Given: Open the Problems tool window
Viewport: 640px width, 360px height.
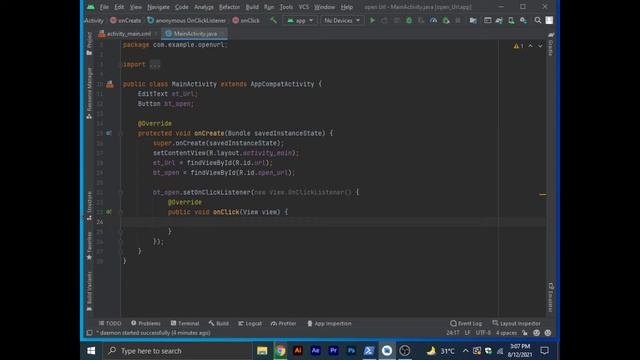Looking at the screenshot, I should (x=146, y=323).
